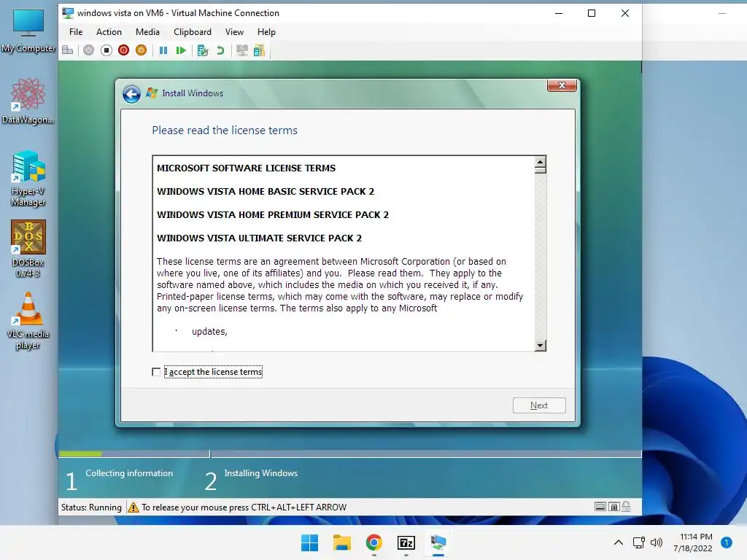Open File Explorer from the taskbar

(x=341, y=542)
